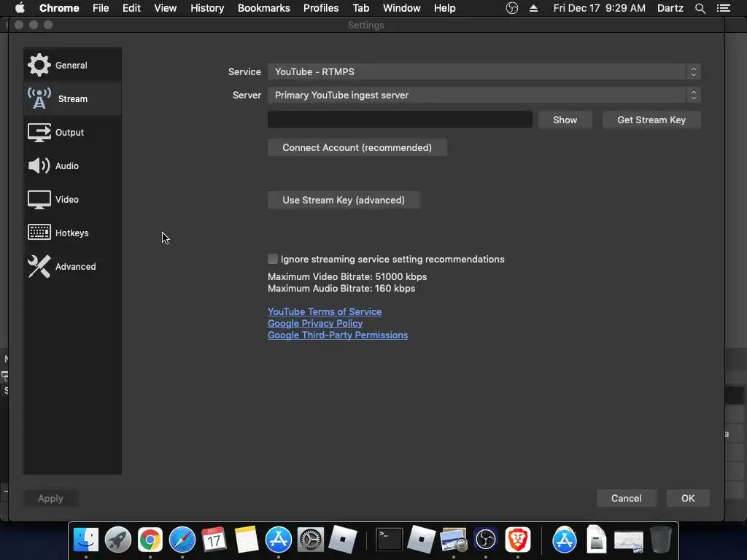The image size is (747, 560).
Task: Focus the stream key input field
Action: point(400,120)
